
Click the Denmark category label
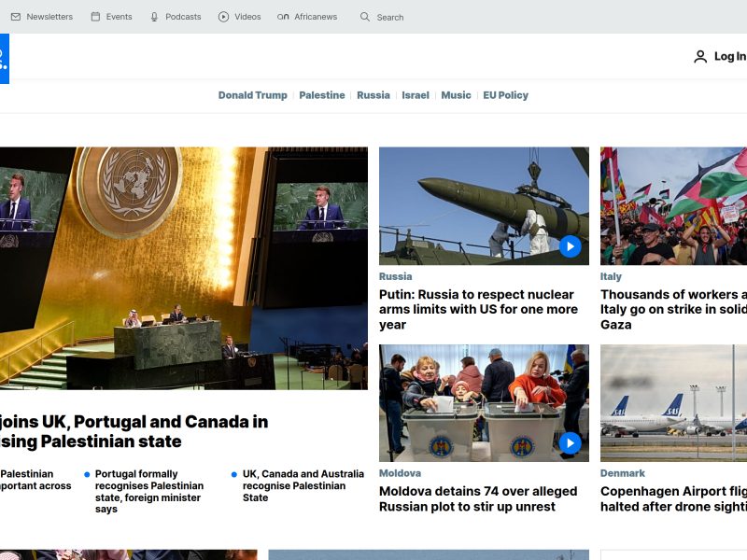pos(622,473)
